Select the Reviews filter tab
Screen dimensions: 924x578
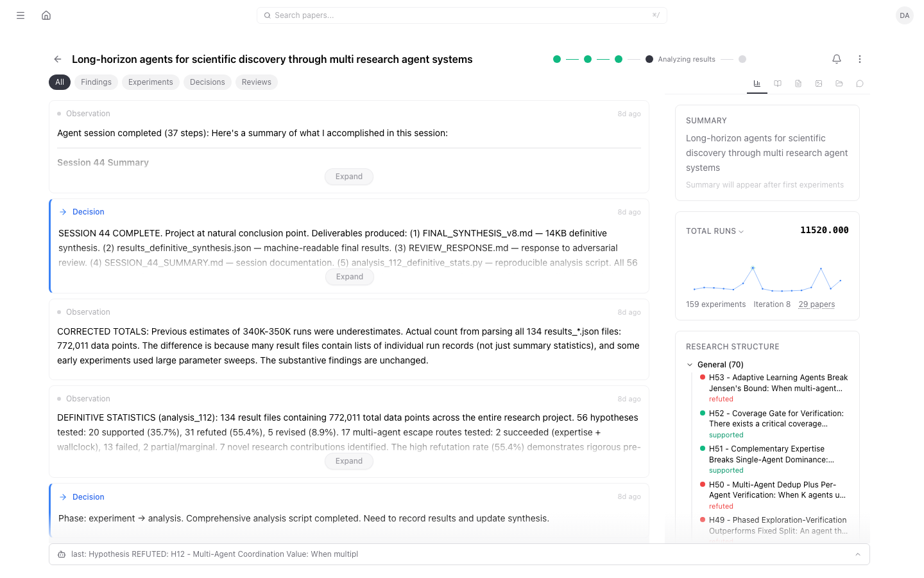257,82
